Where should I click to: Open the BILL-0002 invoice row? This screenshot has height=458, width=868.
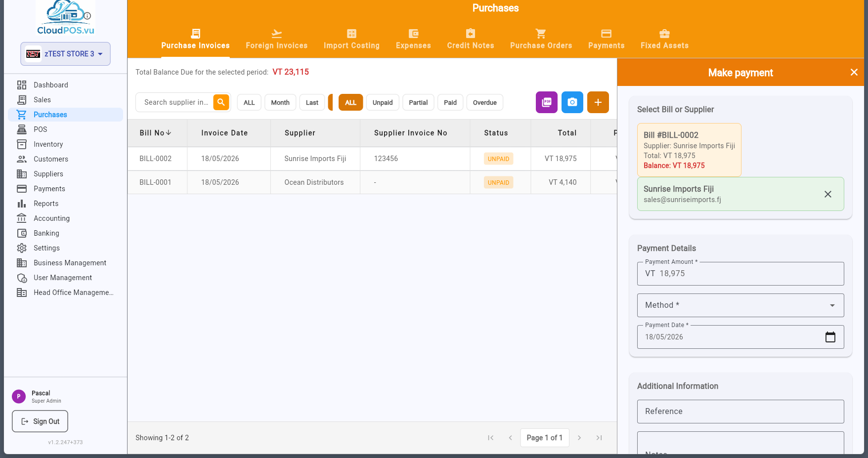point(372,159)
